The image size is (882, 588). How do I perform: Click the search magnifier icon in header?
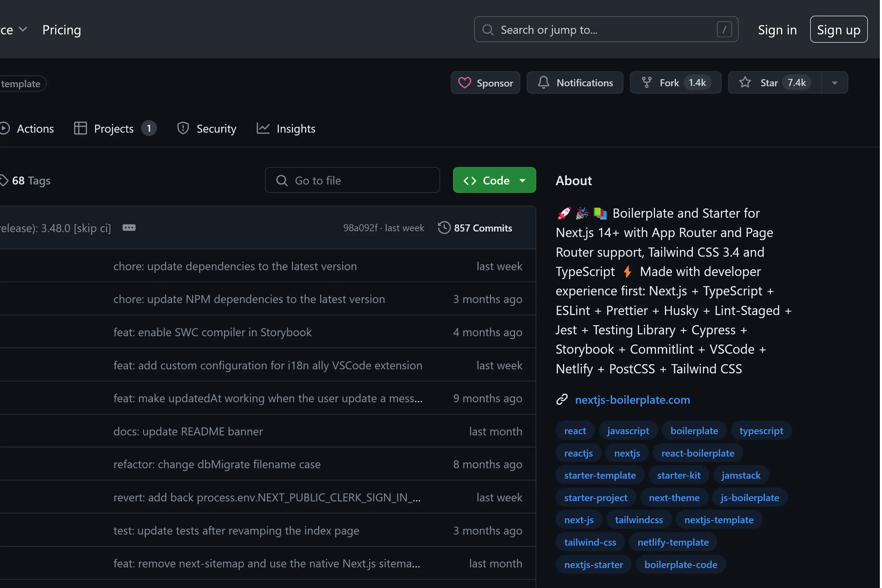click(488, 29)
